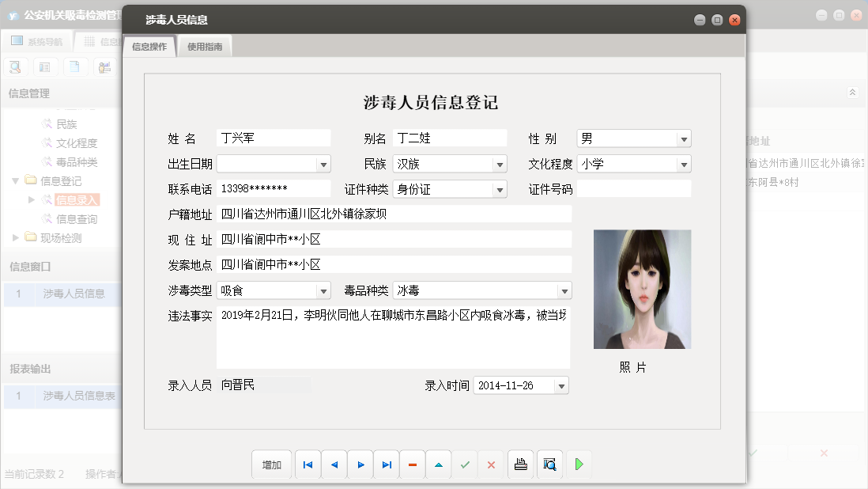868x489 pixels.
Task: Open the 出生日期 date picker dropdown
Action: 322,164
